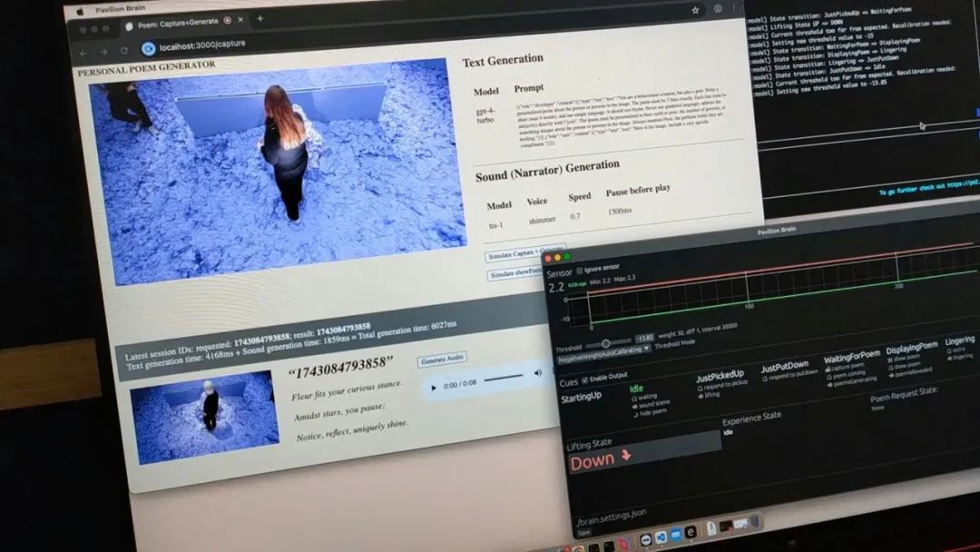Select poem line "Notice, reflect, uniquely shine."

coord(352,432)
